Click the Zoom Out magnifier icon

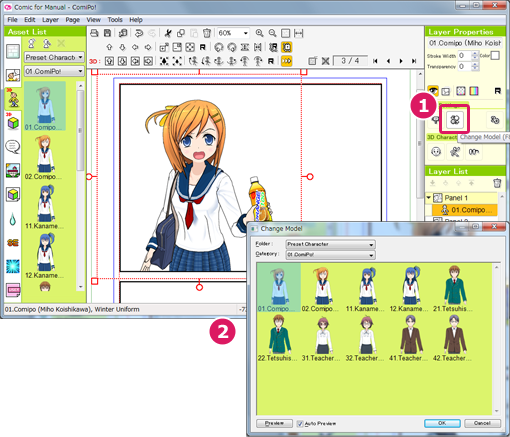coord(273,33)
